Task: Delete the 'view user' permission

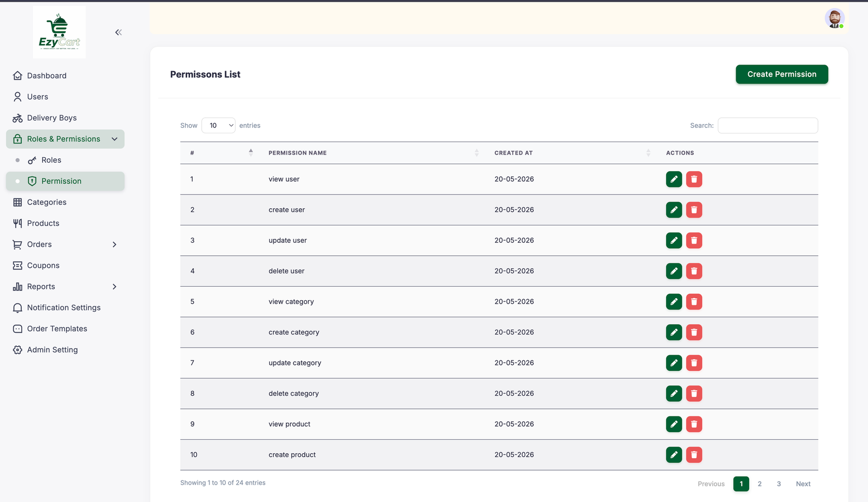Action: 694,179
